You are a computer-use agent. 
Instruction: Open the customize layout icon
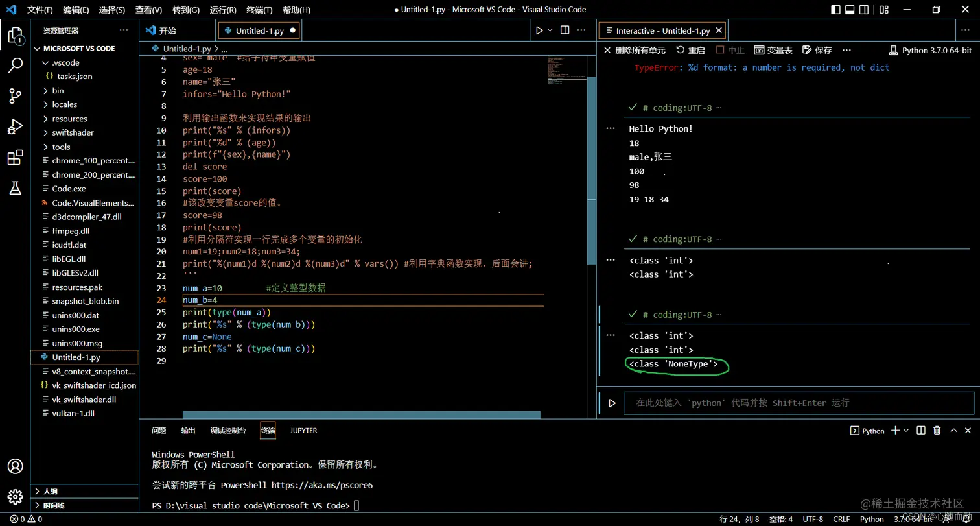pos(883,10)
